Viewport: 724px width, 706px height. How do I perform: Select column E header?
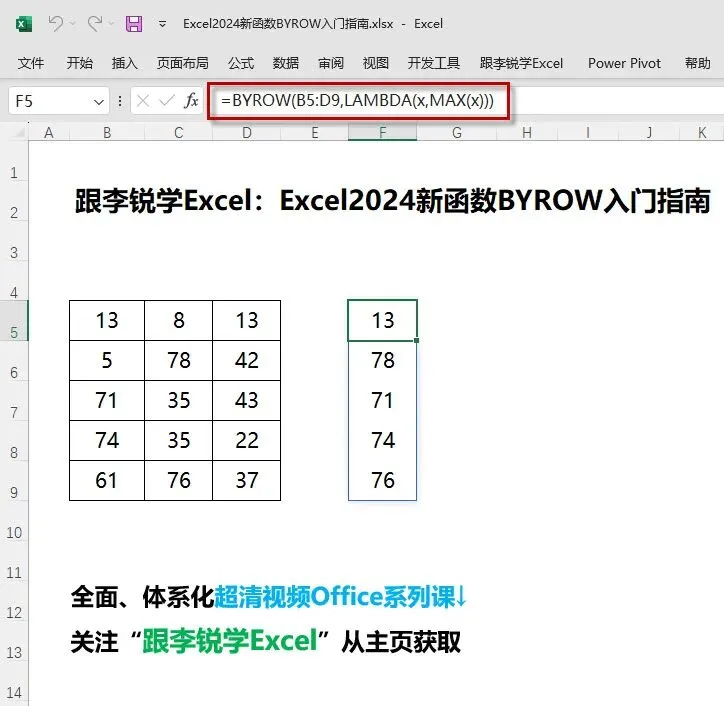[x=314, y=133]
